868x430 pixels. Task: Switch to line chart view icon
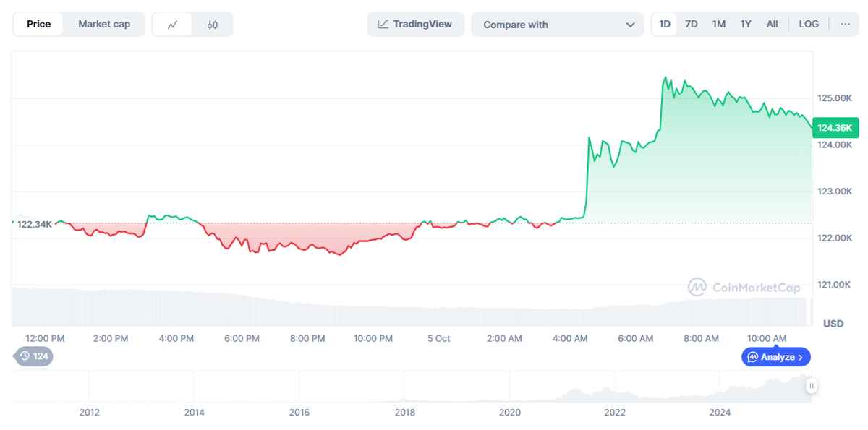tap(172, 24)
